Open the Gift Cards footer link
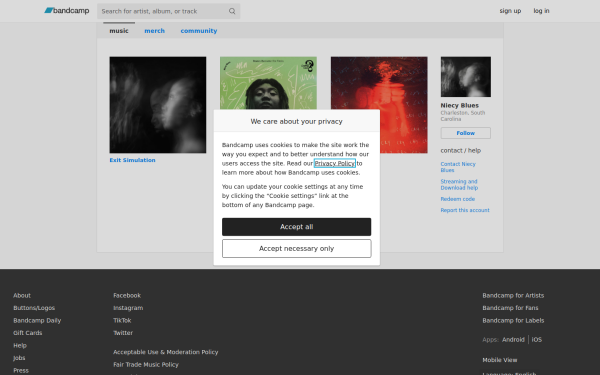600x375 pixels. [28, 333]
